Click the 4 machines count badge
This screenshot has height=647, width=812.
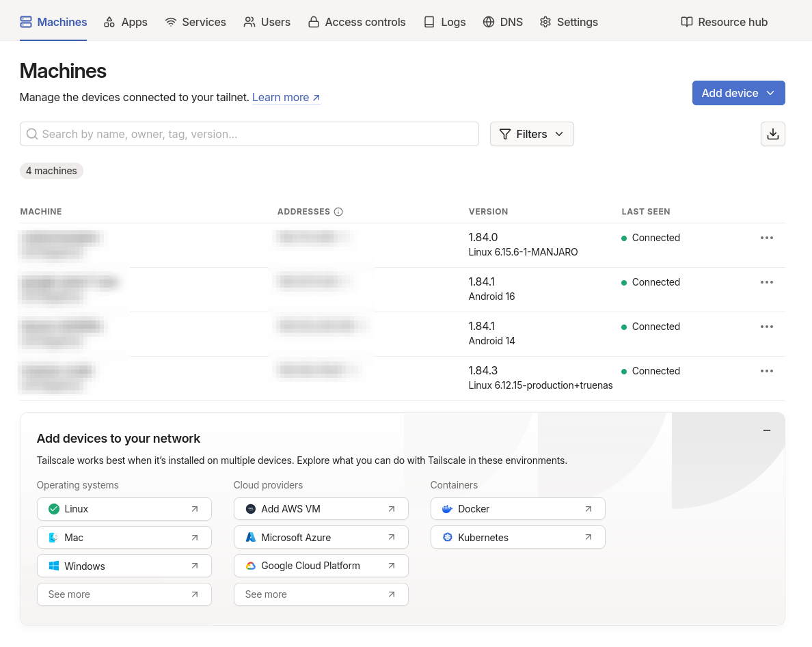coord(51,171)
